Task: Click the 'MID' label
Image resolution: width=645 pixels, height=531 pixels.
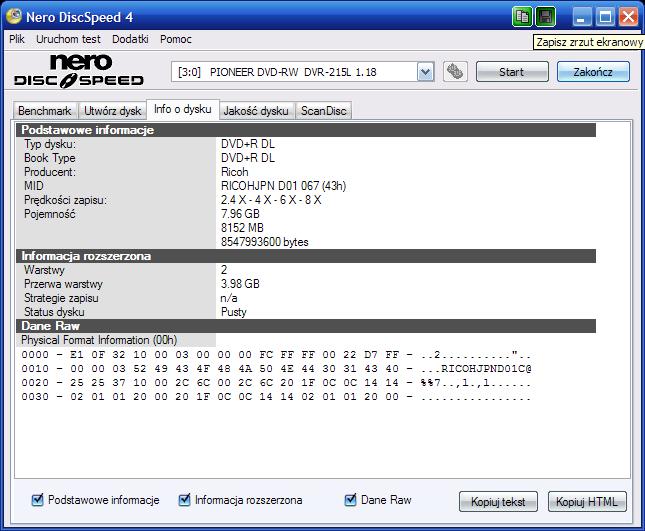Action: 34,186
